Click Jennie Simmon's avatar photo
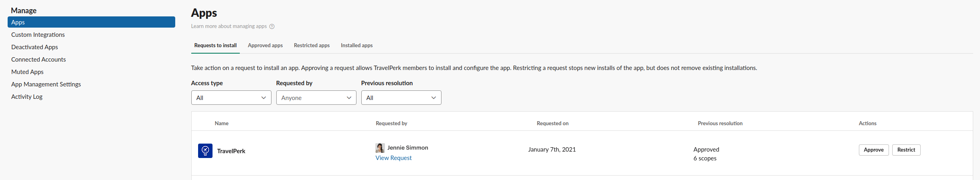Screen dimensions: 980x180 380,148
